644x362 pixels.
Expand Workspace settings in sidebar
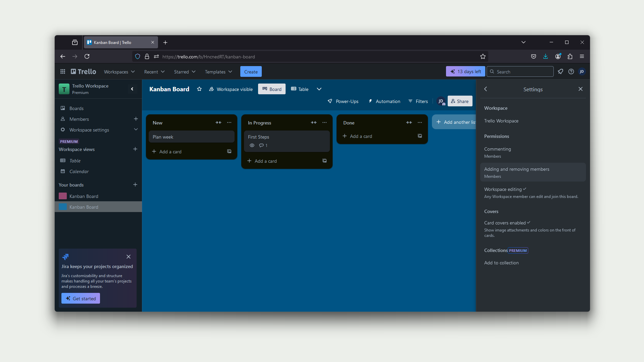98,130
